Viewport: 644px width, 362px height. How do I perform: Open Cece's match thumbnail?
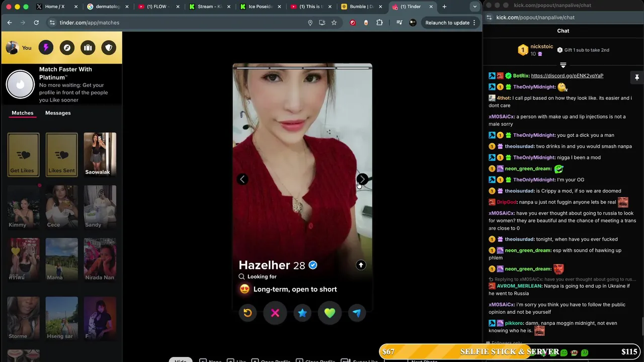point(62,207)
